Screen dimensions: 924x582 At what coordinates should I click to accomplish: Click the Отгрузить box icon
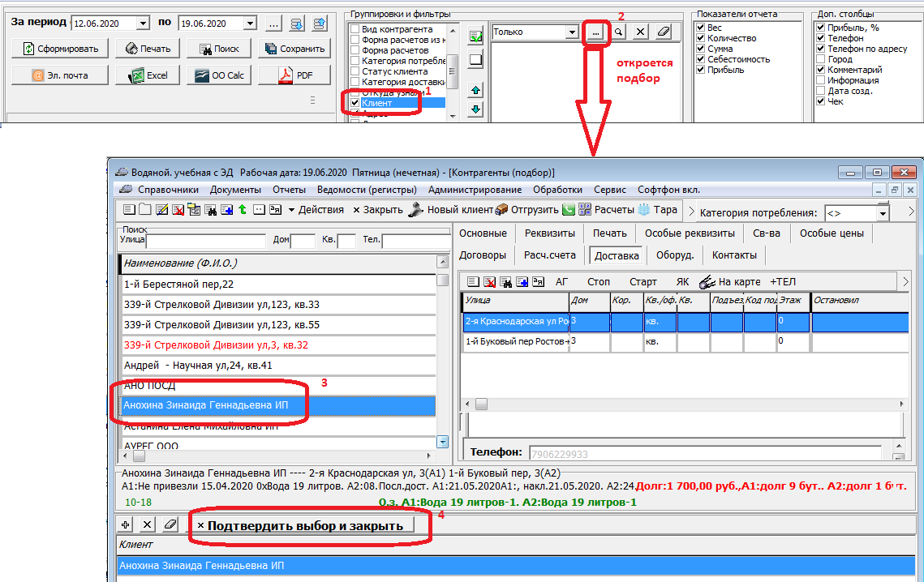click(x=501, y=209)
